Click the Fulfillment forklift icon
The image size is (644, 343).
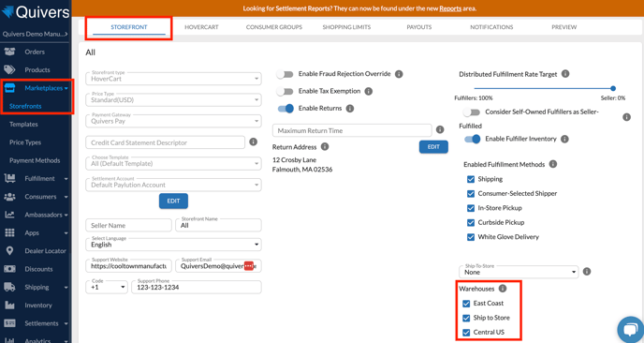coord(9,178)
